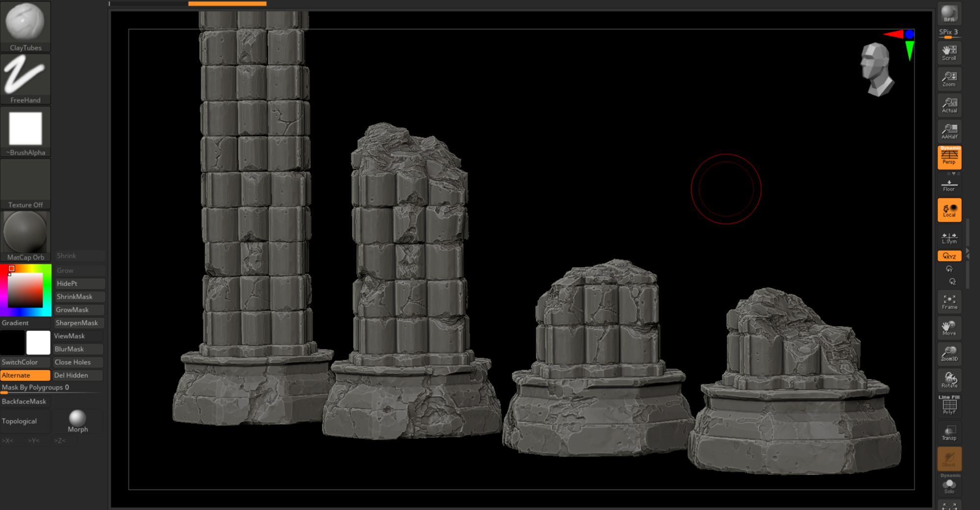Click the orange progress bar at top
The width and height of the screenshot is (980, 510).
pyautogui.click(x=227, y=3)
